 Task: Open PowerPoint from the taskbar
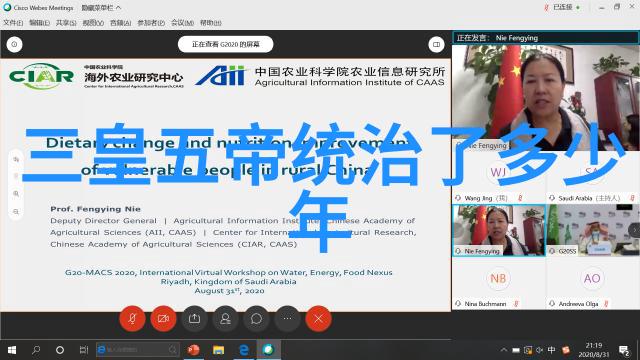[193, 350]
